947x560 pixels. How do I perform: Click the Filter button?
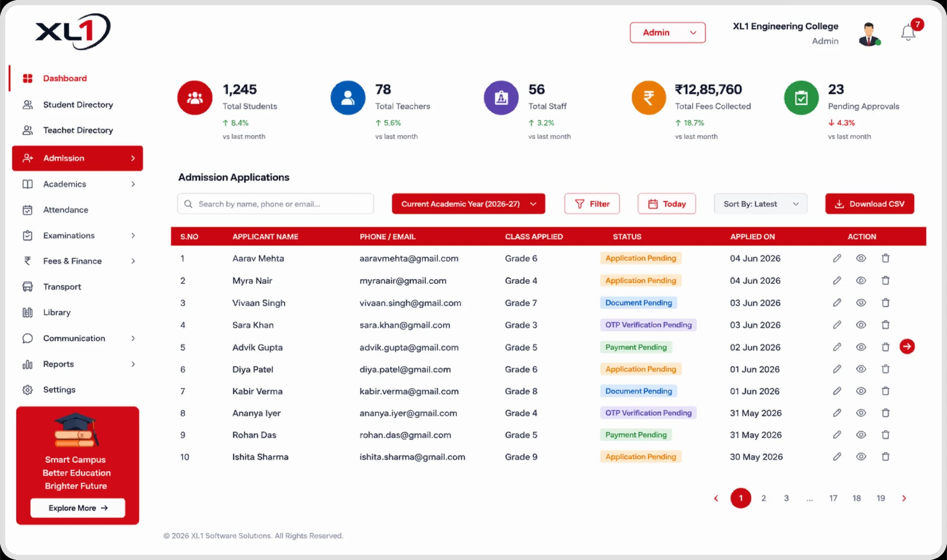pyautogui.click(x=592, y=204)
